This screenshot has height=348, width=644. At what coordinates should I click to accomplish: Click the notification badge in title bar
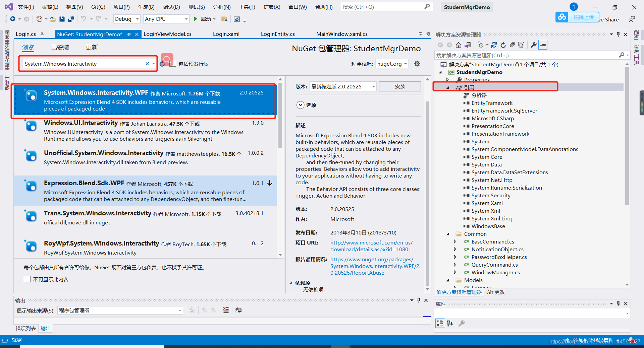pyautogui.click(x=574, y=7)
